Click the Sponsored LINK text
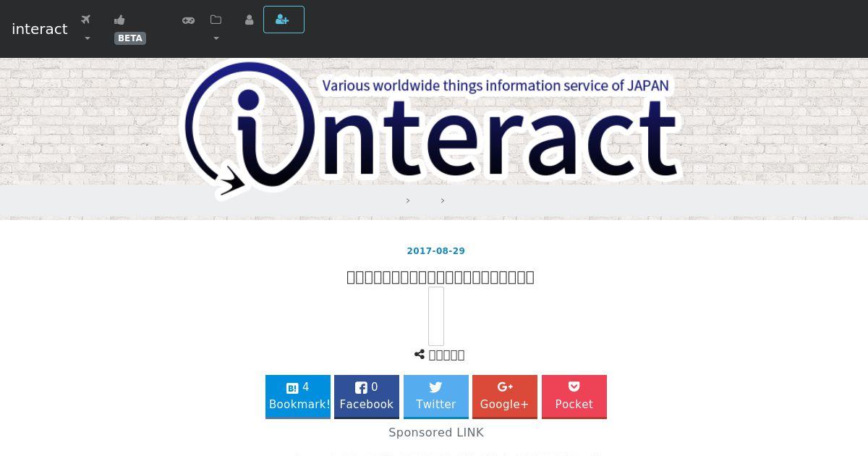 (436, 433)
